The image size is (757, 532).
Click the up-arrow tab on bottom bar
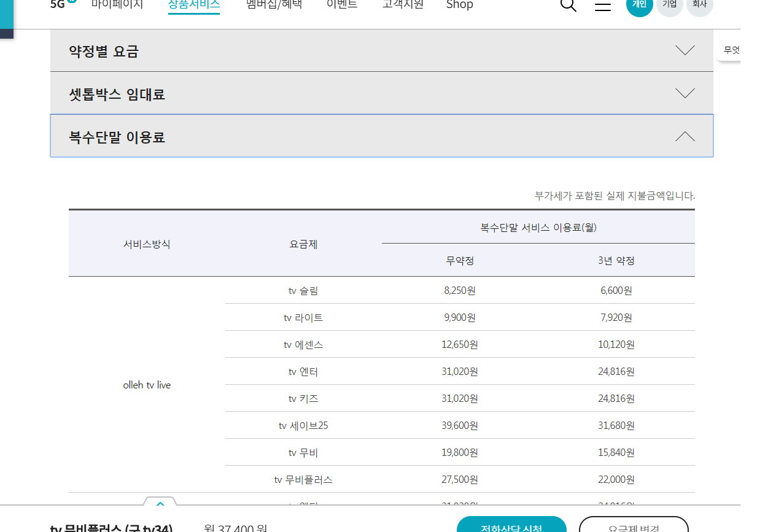(160, 503)
